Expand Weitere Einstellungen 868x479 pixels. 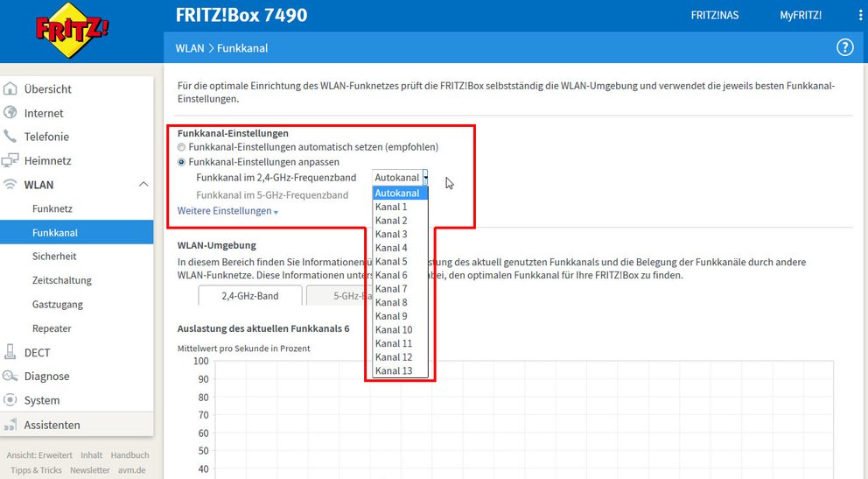[227, 211]
